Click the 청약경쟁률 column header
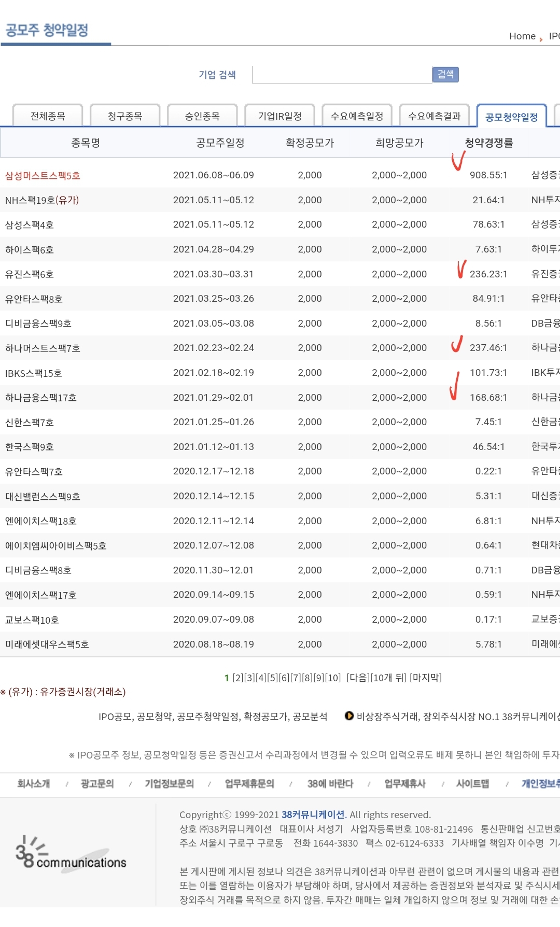The height and width of the screenshot is (927, 560). (x=489, y=143)
